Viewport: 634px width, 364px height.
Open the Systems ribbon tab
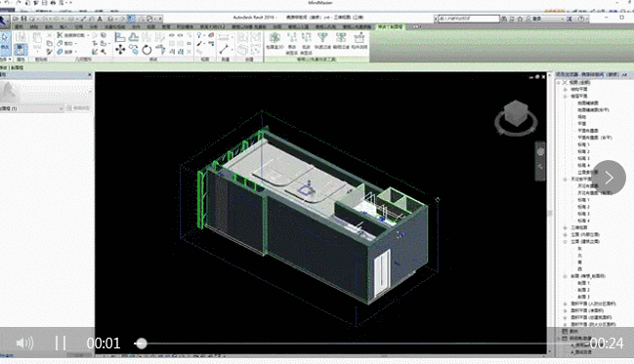point(49,26)
